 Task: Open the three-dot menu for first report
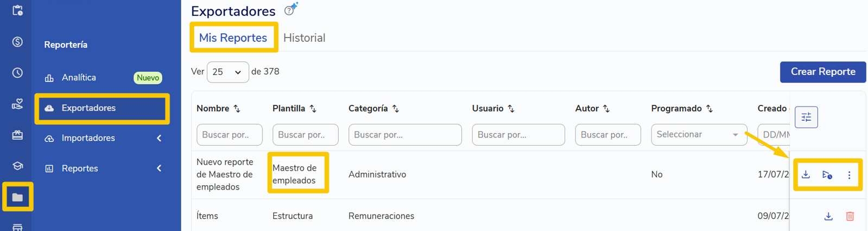850,175
